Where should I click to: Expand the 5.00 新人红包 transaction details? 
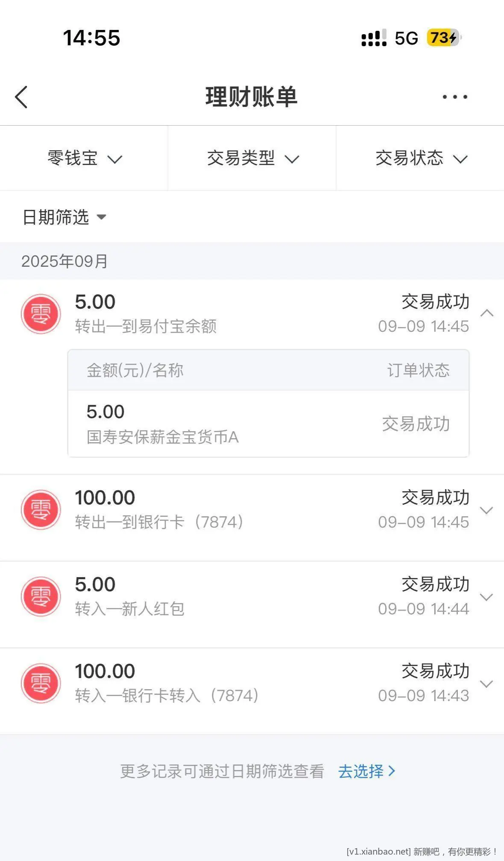(x=487, y=597)
